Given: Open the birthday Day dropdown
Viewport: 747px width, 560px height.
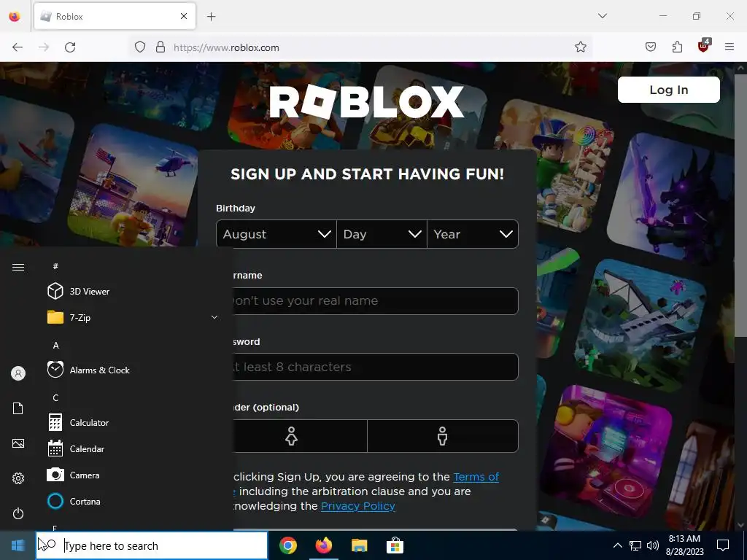Looking at the screenshot, I should click(382, 234).
